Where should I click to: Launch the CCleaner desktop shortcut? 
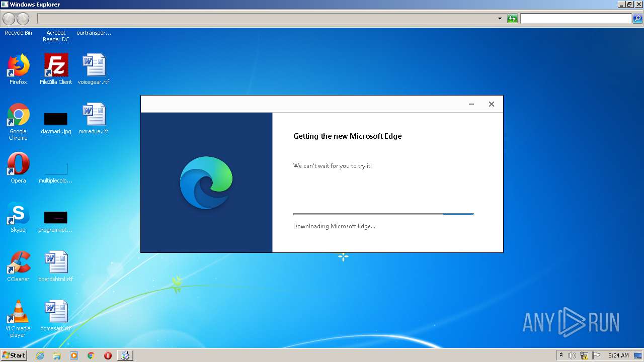pos(18,266)
